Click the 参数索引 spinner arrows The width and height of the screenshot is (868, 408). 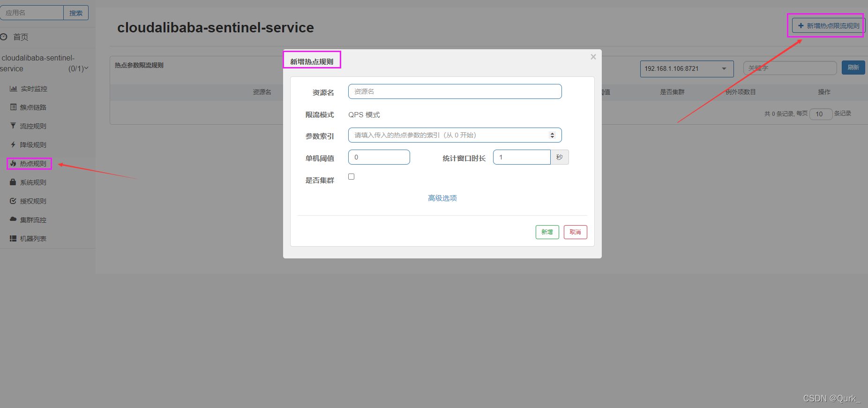(552, 135)
